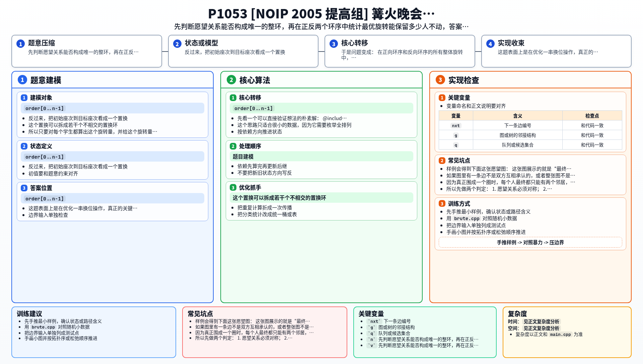Open the 状态或模型 step card
The width and height of the screenshot is (643, 364).
point(243,51)
